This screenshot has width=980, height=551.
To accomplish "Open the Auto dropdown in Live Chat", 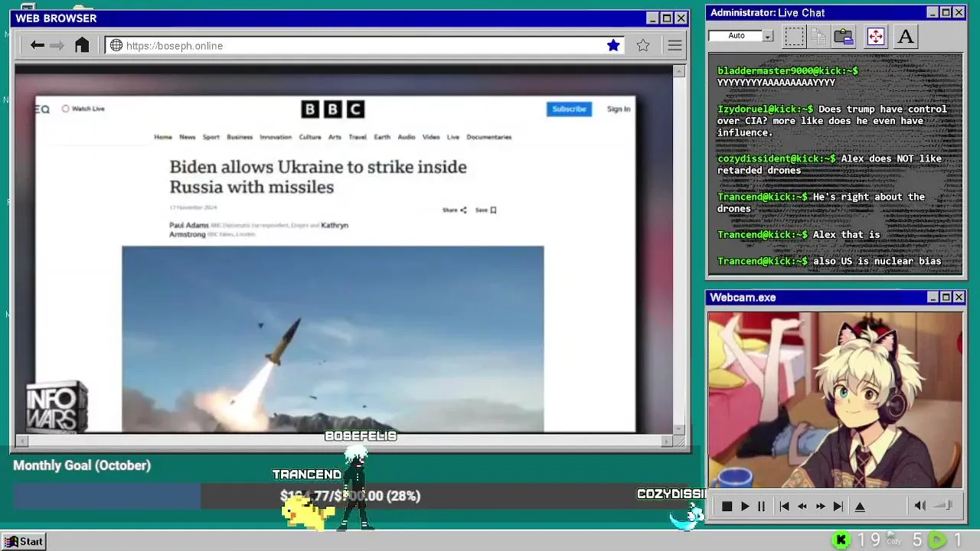I will pyautogui.click(x=768, y=36).
